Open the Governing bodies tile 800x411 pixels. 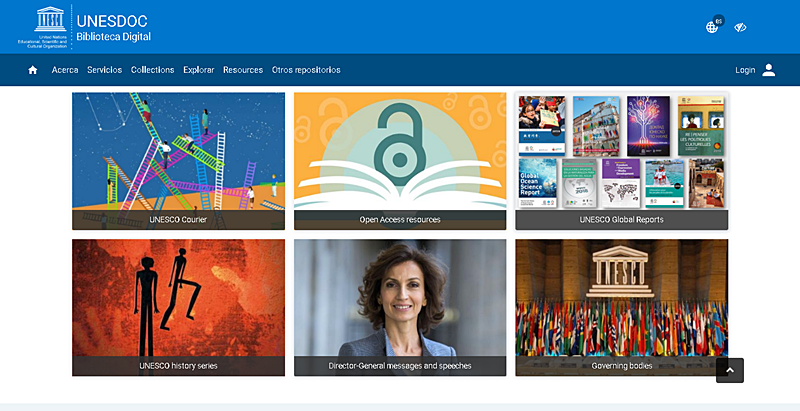[621, 307]
